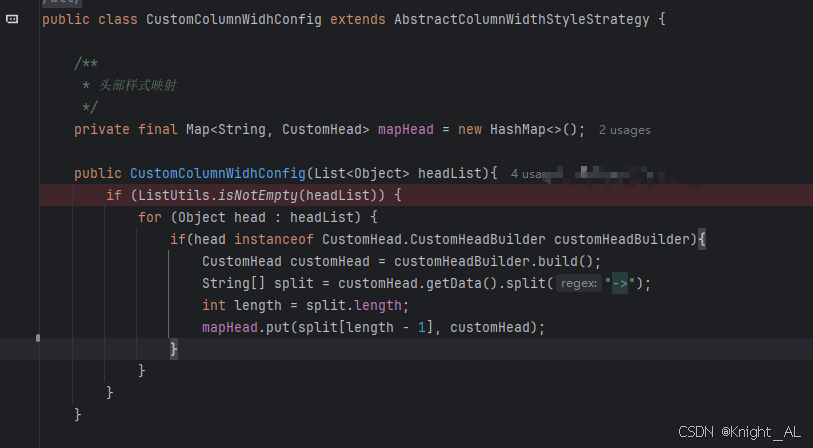813x448 pixels.
Task: Click highlighted opening brace after customHeadBuilder)
Action: click(x=702, y=240)
